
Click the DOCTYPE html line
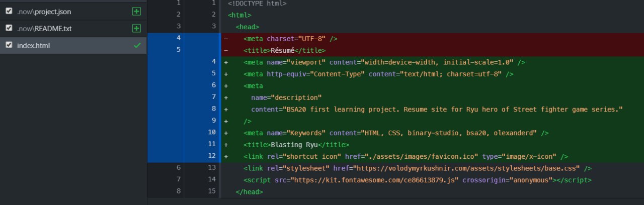433,4
